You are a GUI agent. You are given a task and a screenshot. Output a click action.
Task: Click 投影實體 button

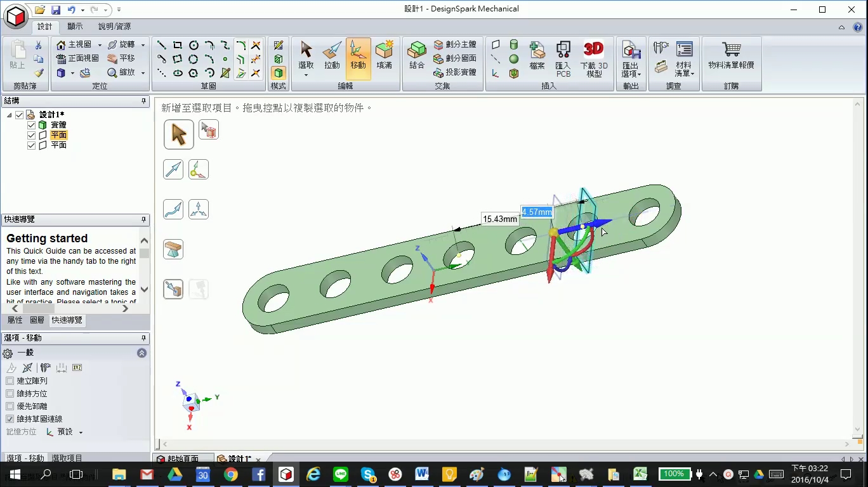tap(455, 72)
